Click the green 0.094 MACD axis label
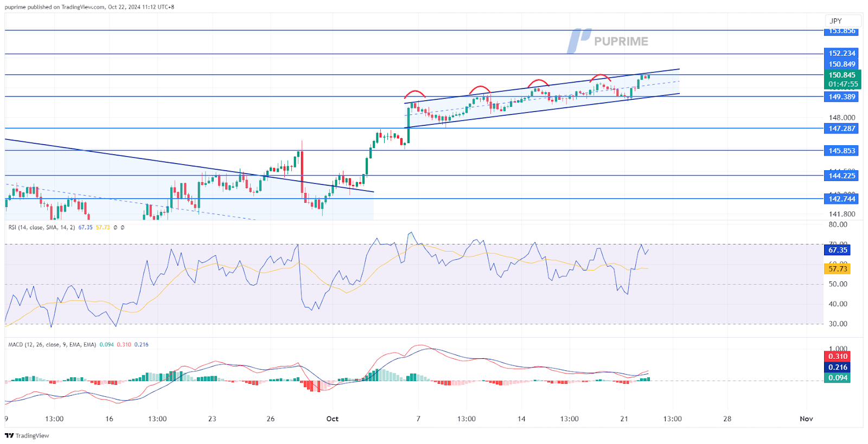The width and height of the screenshot is (868, 444). click(x=838, y=378)
